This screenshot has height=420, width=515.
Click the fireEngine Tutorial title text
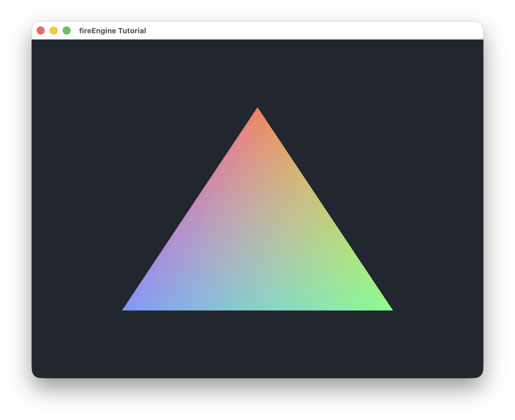(112, 31)
